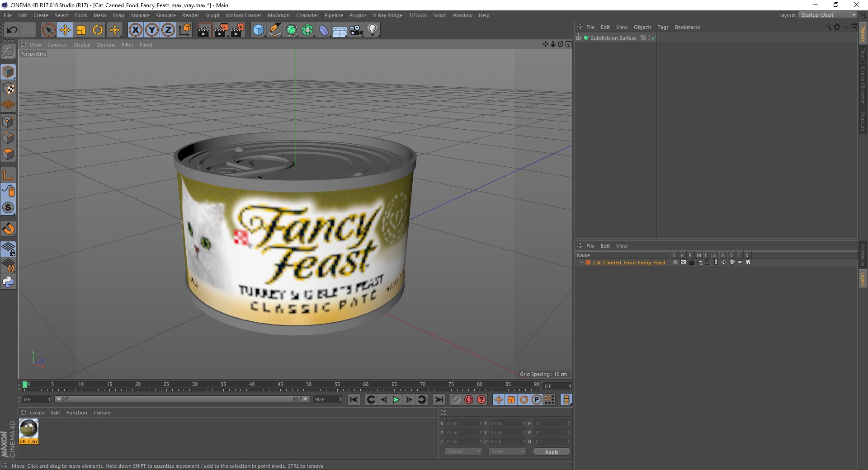Toggle Autokeying button
The height and width of the screenshot is (470, 868).
[x=469, y=399]
